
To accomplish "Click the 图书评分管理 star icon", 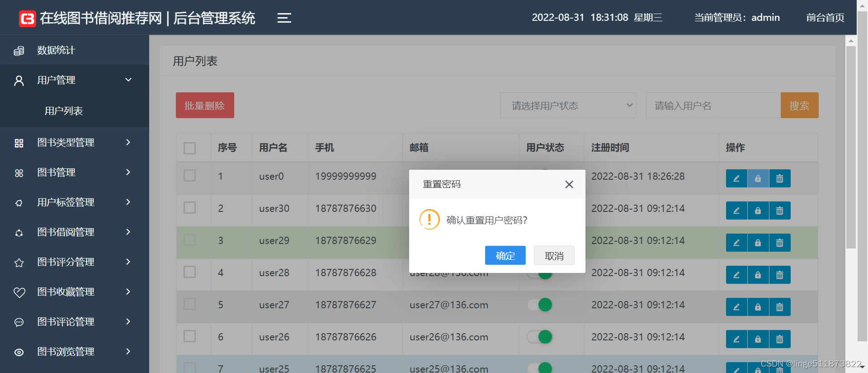I will point(19,263).
